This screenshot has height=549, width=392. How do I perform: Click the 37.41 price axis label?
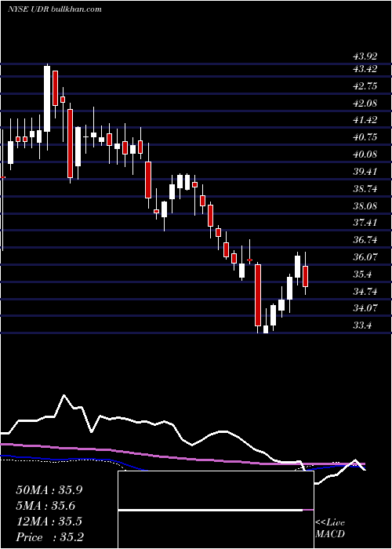pyautogui.click(x=365, y=223)
